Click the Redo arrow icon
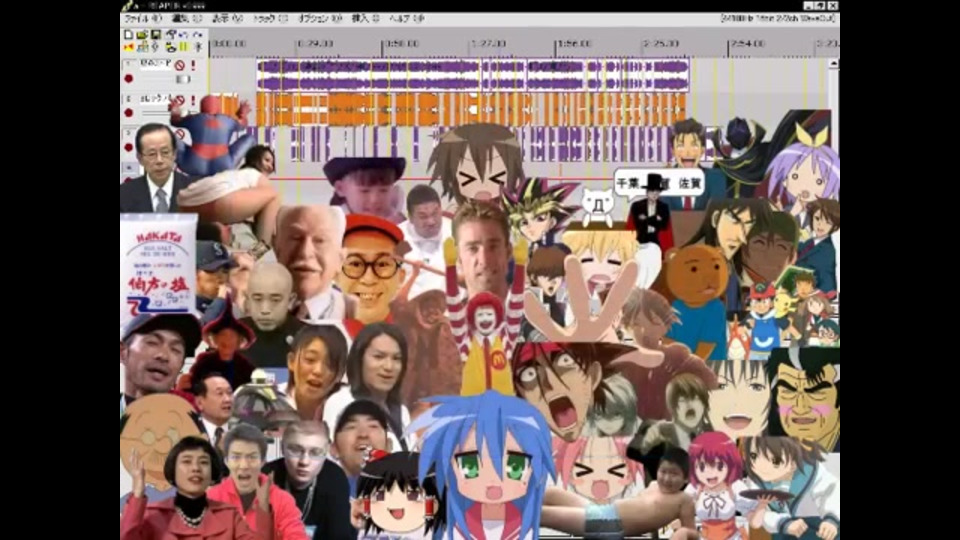The image size is (960, 540). tap(198, 35)
